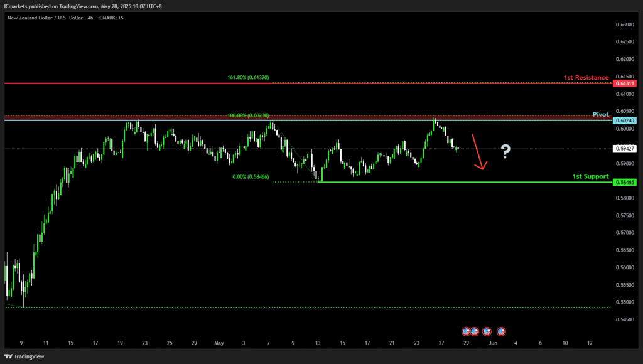Click the 0.62500 price axis label
The image size is (643, 364).
(x=625, y=42)
